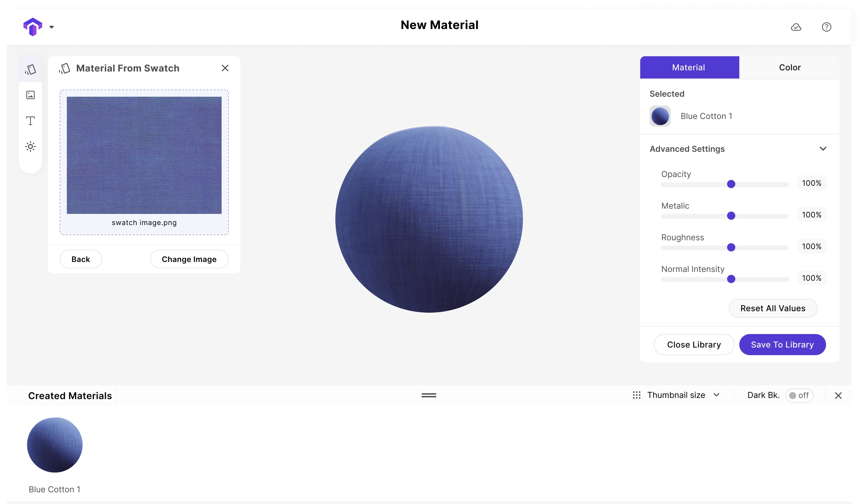Click the Change Image button
The image size is (863, 504).
pyautogui.click(x=189, y=259)
